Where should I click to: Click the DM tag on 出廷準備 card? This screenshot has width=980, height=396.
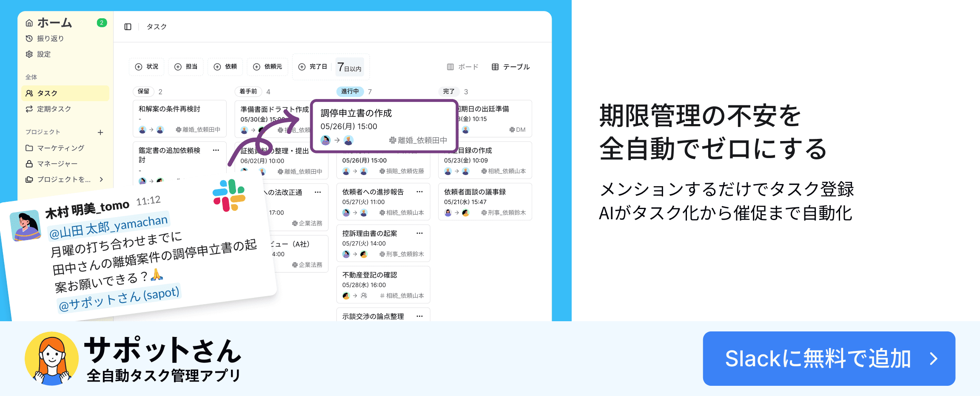click(x=517, y=130)
